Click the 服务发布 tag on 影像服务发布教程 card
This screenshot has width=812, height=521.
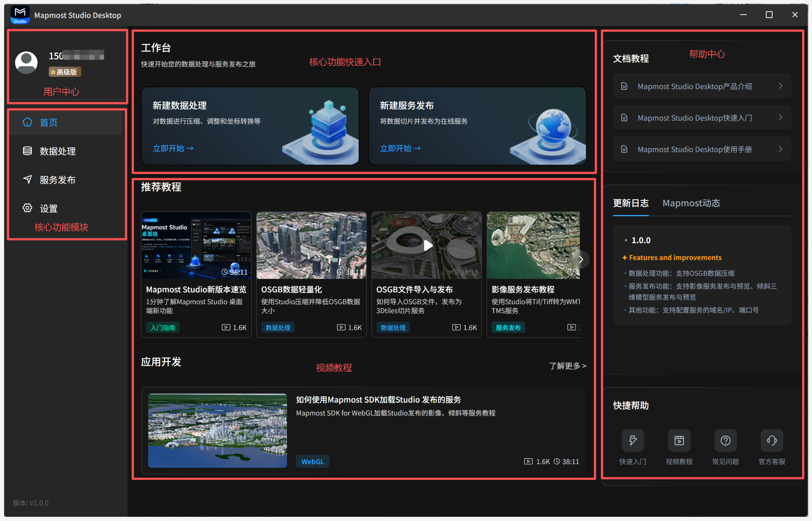point(508,328)
